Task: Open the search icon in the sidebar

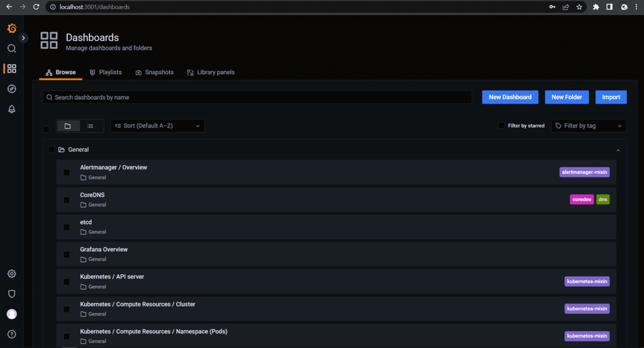Action: coord(11,48)
